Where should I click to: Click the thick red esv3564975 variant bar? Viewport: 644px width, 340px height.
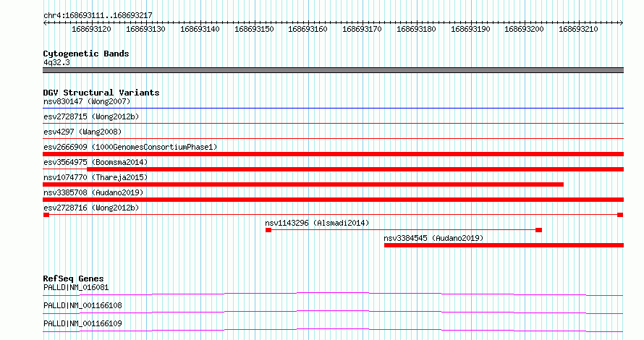(x=355, y=169)
